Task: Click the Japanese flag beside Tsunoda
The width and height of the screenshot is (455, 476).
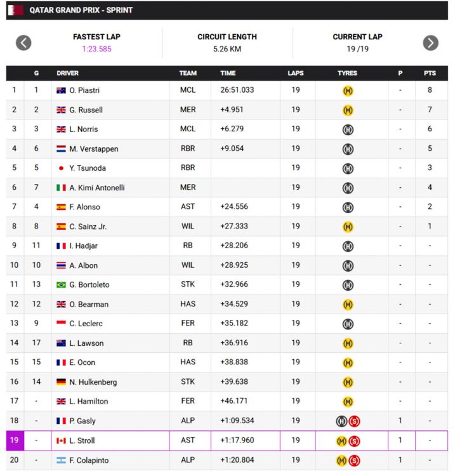Action: pos(62,168)
